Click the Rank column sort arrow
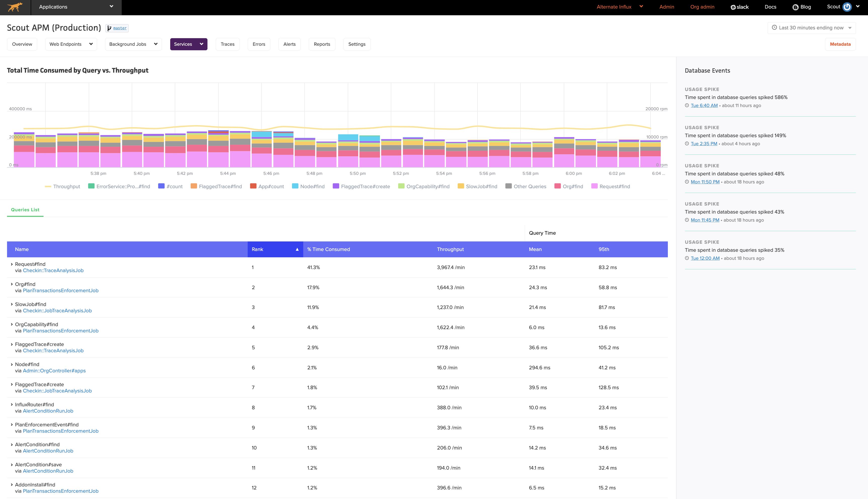The width and height of the screenshot is (868, 499). (297, 249)
